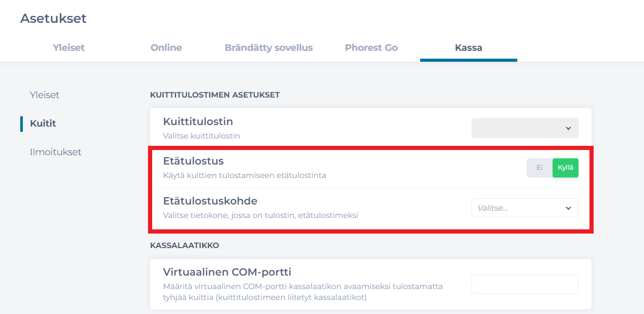Click the Virtuaalinen COM-portti text field
The image size is (644, 314).
[x=525, y=284]
